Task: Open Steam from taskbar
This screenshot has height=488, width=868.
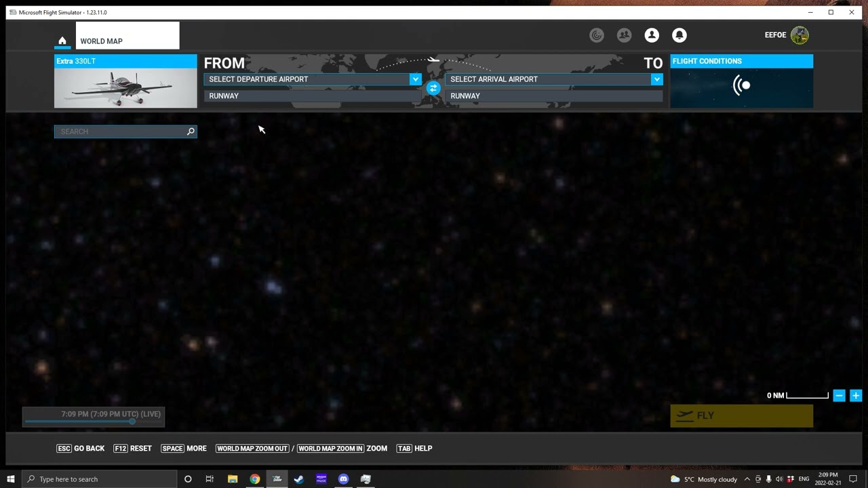Action: click(299, 479)
